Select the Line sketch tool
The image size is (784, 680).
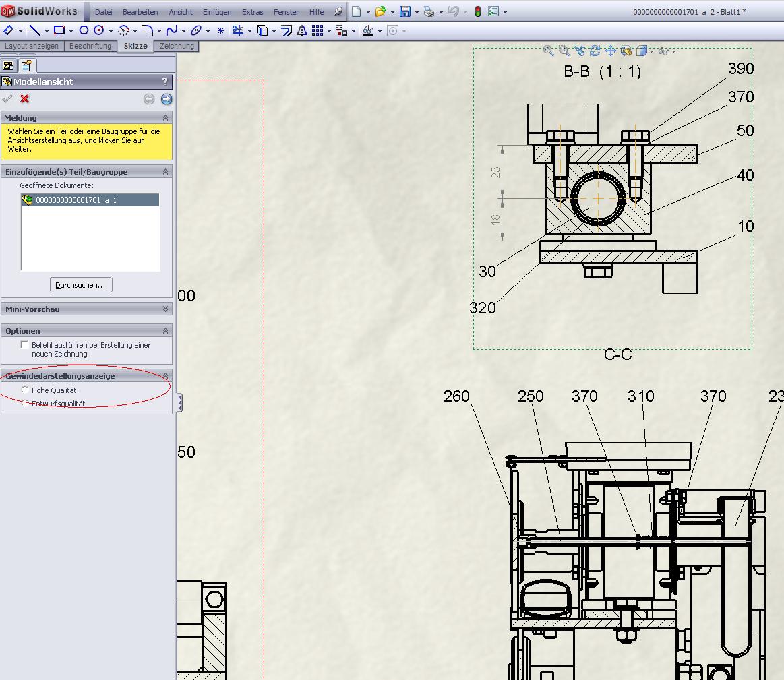pos(34,30)
